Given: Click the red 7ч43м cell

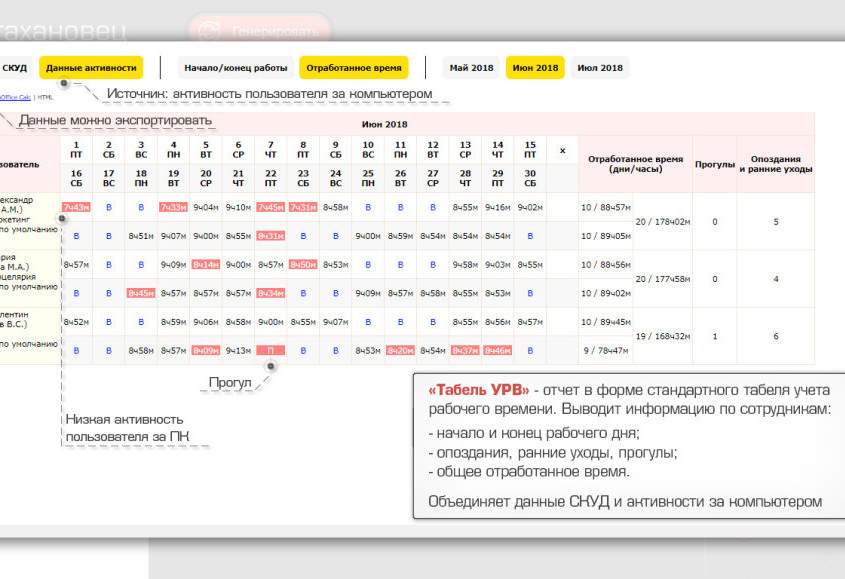Looking at the screenshot, I should 76,208.
